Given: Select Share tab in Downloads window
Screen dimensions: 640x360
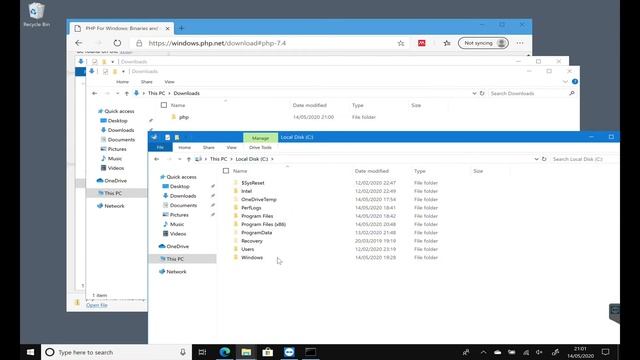Looking at the screenshot, I should pos(147,82).
